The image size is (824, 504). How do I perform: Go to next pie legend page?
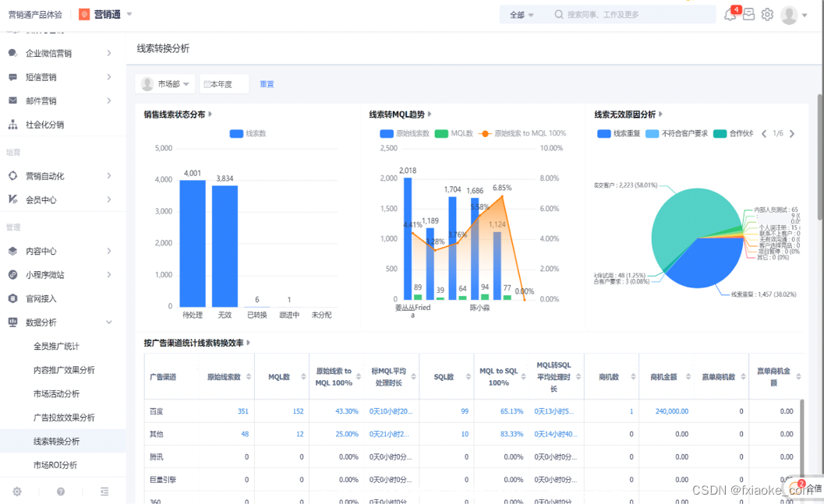tap(792, 133)
